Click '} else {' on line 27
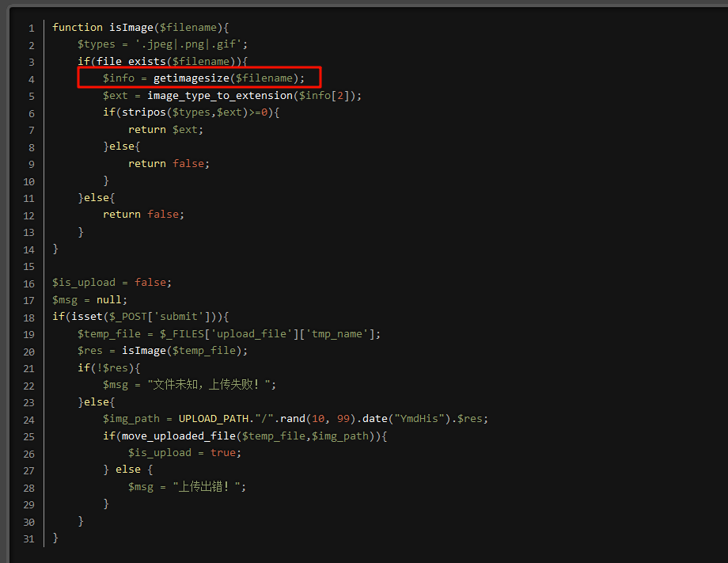 click(x=127, y=470)
